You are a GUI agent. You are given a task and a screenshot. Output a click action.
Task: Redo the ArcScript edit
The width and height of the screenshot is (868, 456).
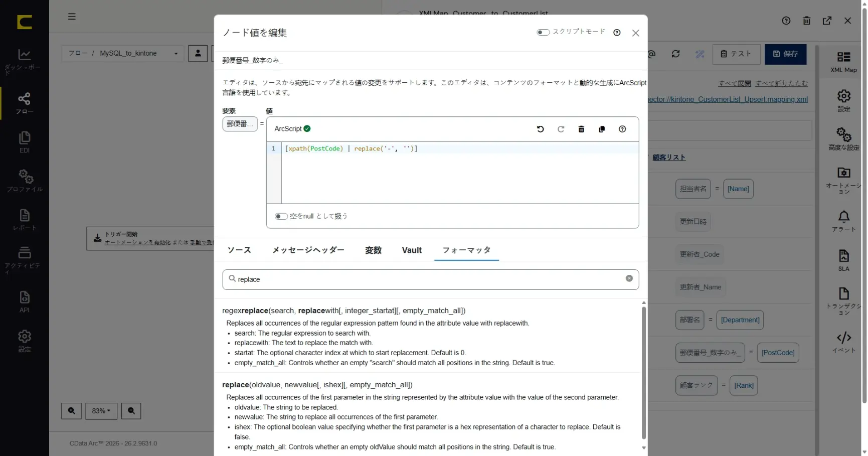pyautogui.click(x=561, y=129)
